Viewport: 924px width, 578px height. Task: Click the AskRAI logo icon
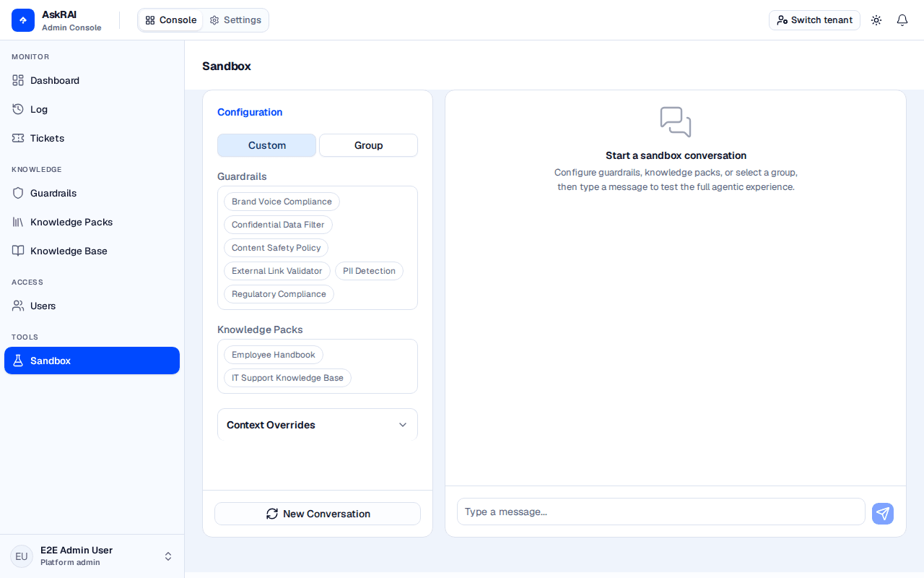[x=23, y=20]
